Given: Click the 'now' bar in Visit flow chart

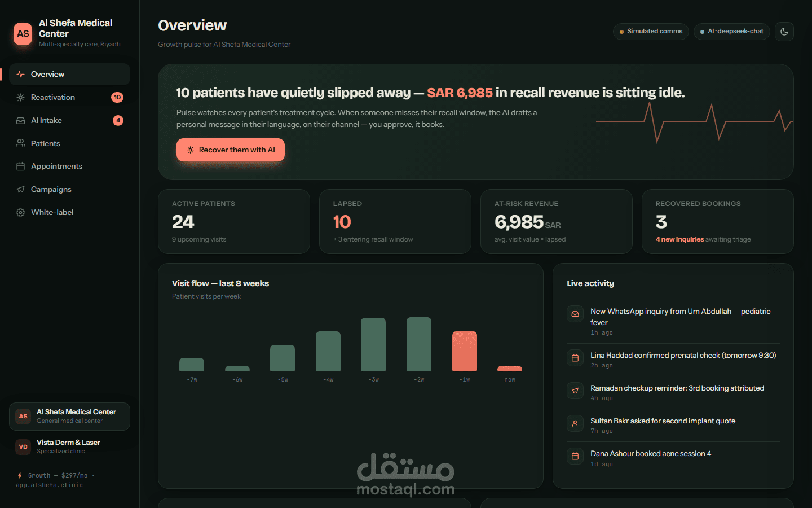Looking at the screenshot, I should coord(510,369).
